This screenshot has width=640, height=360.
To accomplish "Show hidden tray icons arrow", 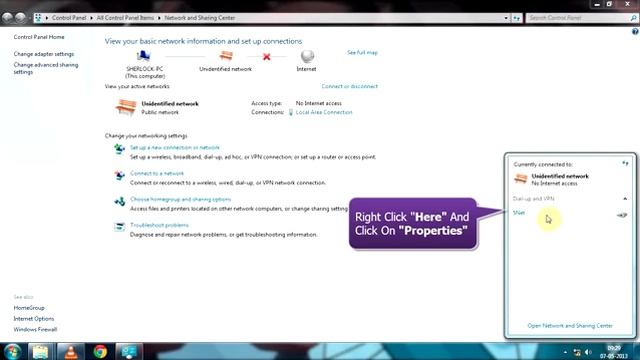I will (x=565, y=352).
